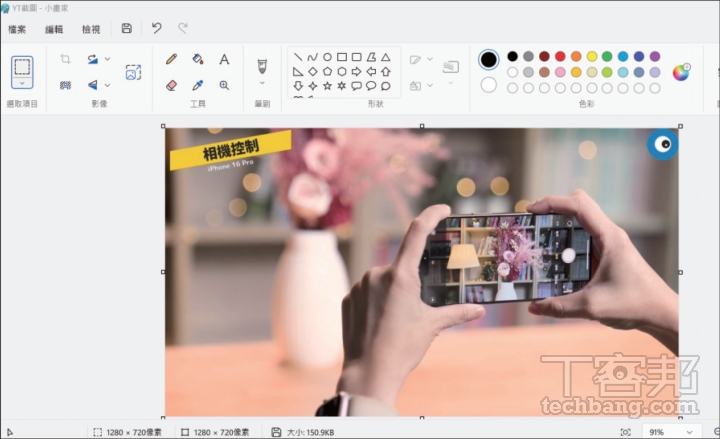This screenshot has width=720, height=439.
Task: Select the Eraser tool
Action: (171, 85)
